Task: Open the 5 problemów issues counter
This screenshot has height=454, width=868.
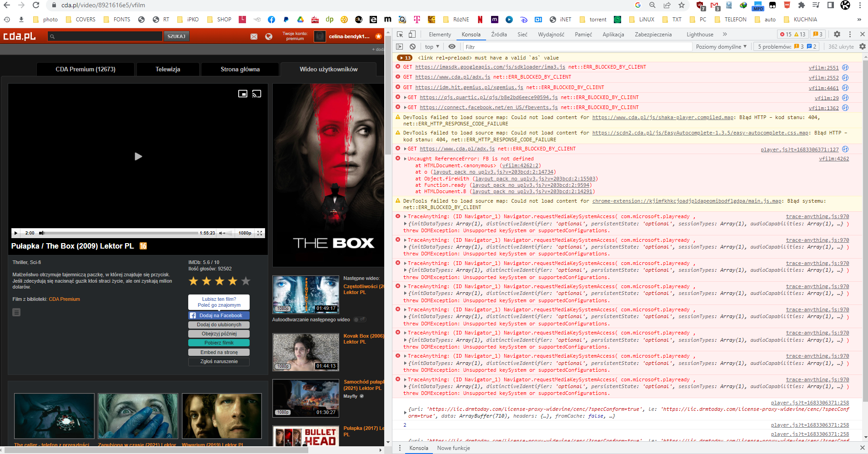Action: pyautogui.click(x=787, y=47)
